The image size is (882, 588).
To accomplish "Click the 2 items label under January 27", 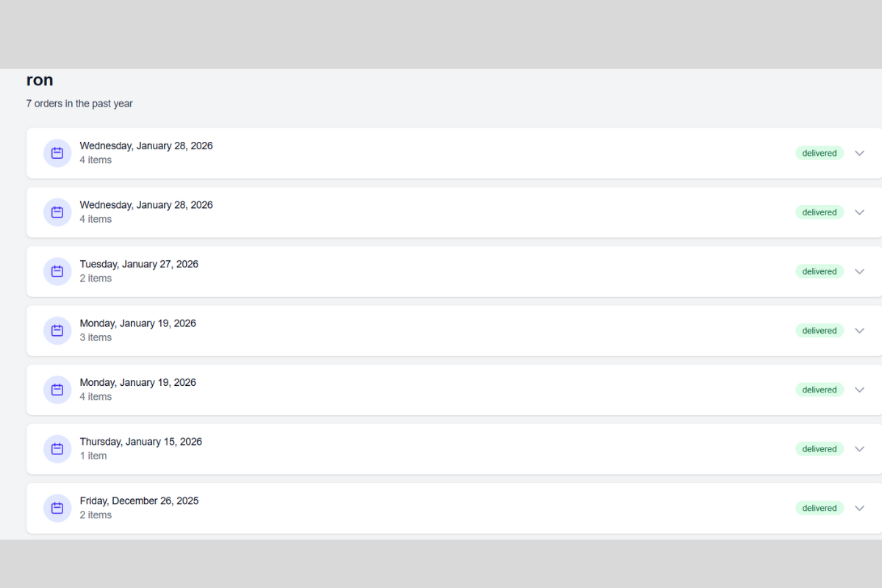I will (x=96, y=278).
